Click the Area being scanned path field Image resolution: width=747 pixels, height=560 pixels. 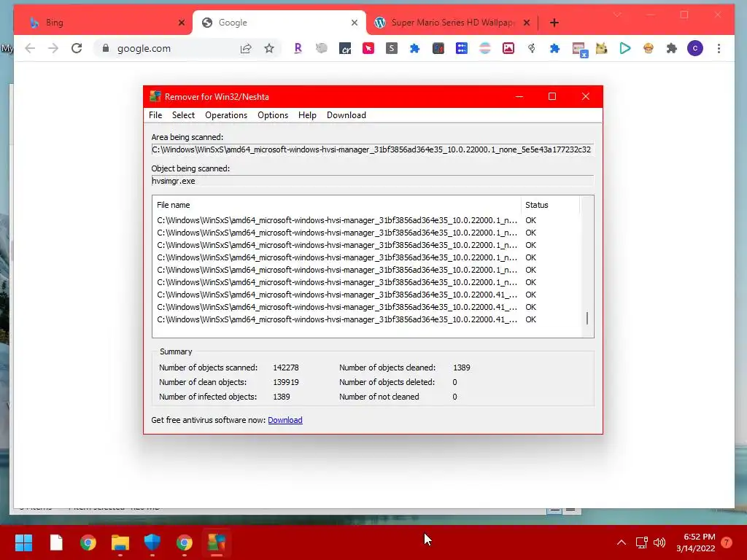[373, 149]
